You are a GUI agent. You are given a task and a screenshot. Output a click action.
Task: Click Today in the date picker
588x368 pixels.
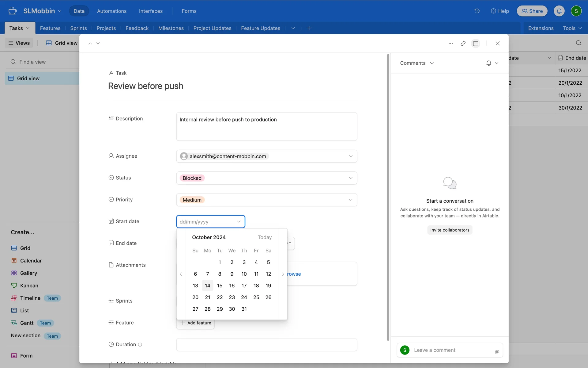click(x=265, y=237)
